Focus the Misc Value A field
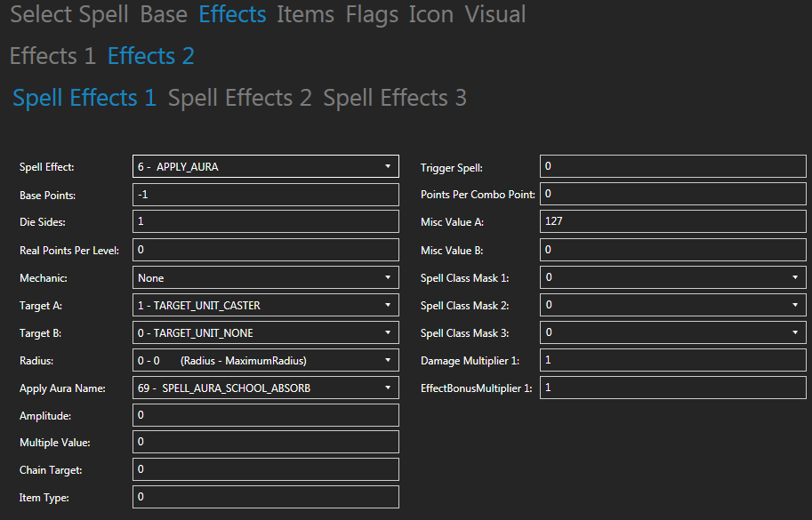This screenshot has width=812, height=520. point(672,222)
